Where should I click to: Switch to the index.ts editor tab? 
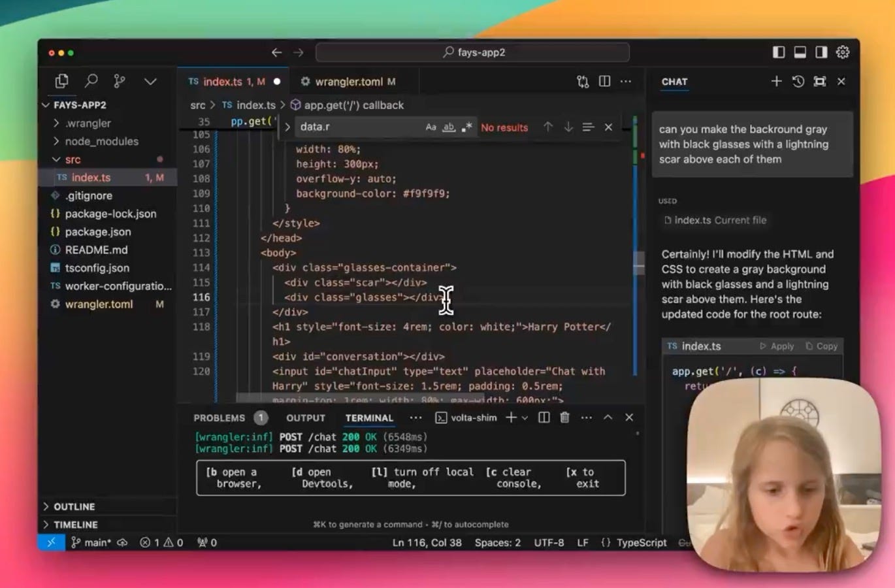[x=233, y=82]
